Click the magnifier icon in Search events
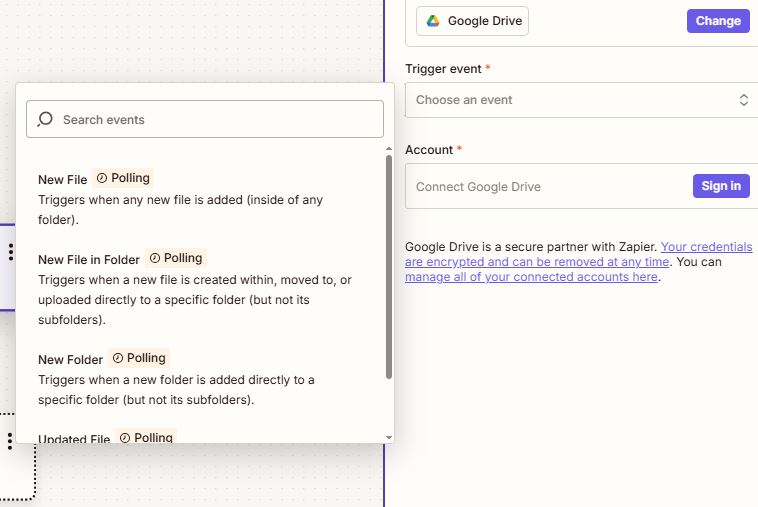Screen dimensions: 758x507 45,119
